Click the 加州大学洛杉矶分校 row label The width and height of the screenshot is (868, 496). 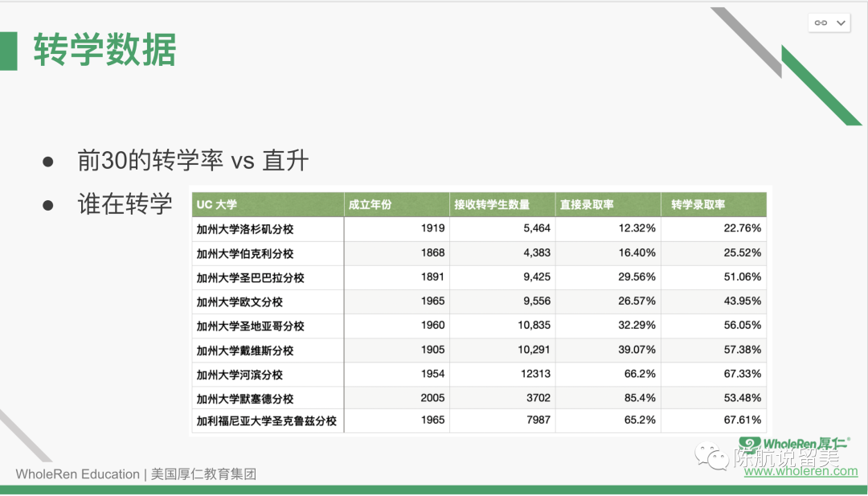245,229
